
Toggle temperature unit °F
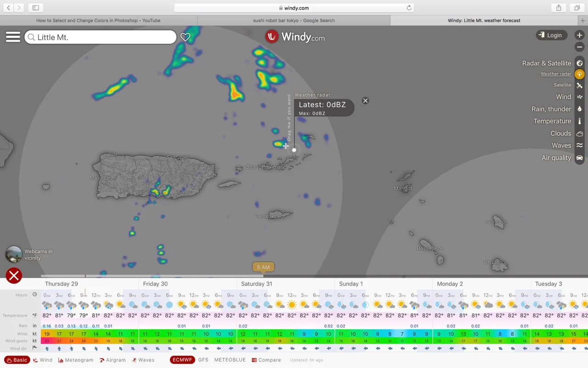(34, 316)
